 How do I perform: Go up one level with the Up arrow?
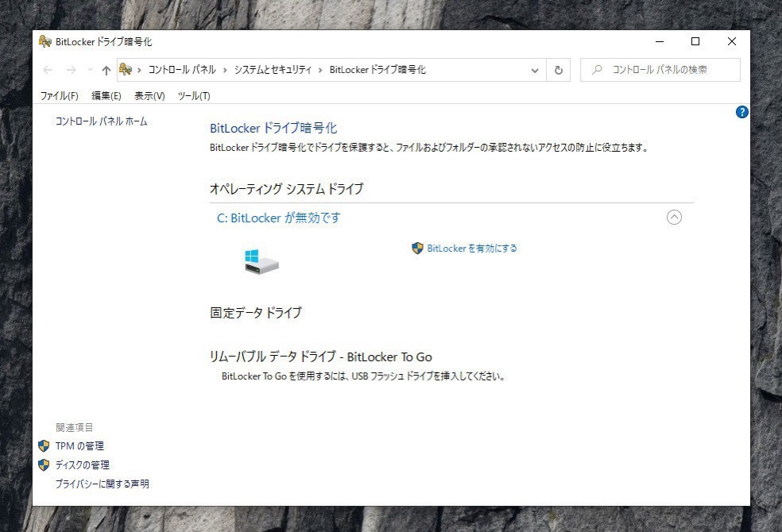(x=106, y=70)
